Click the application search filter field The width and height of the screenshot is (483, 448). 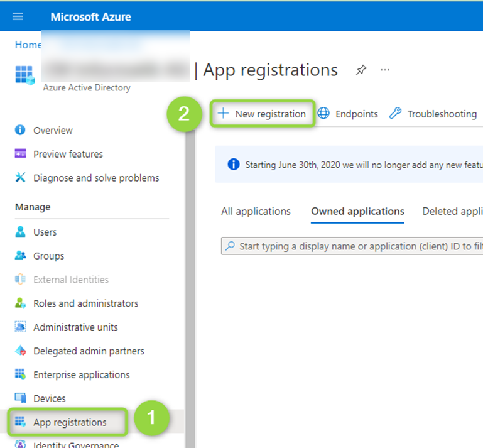(352, 246)
